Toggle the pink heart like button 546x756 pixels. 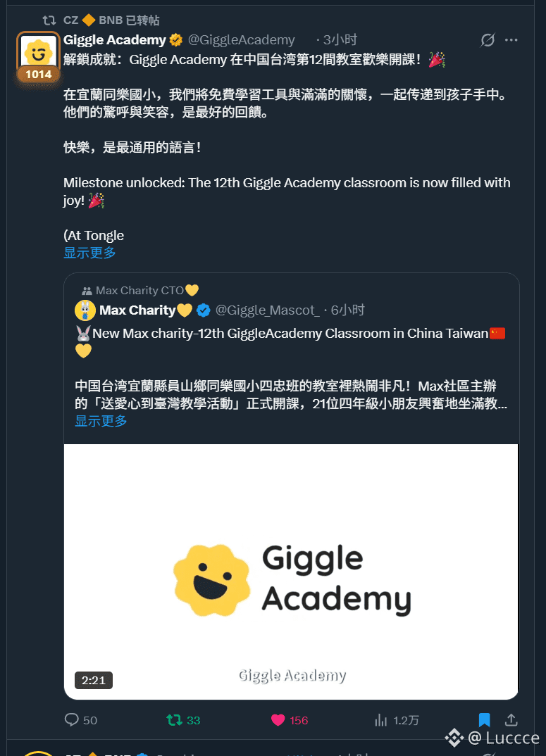278,720
